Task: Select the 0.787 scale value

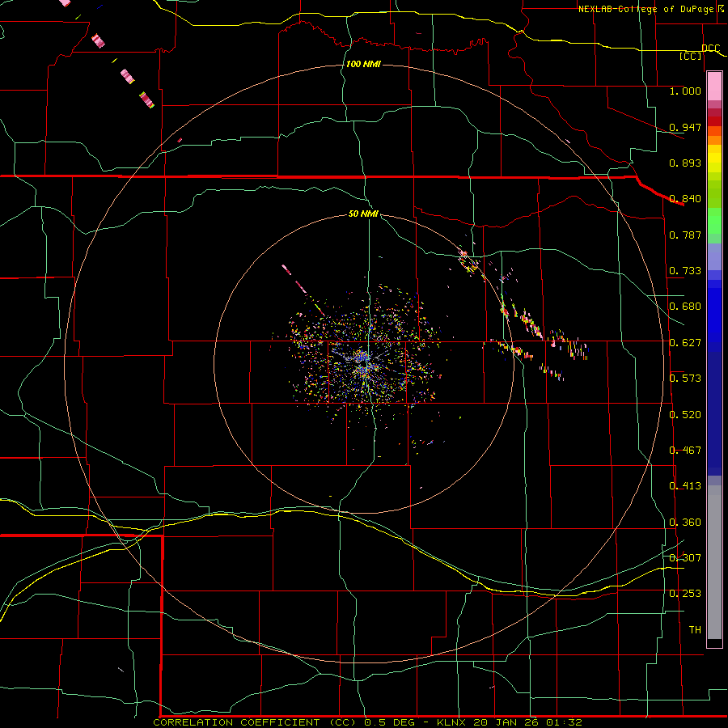Action: 685,235
